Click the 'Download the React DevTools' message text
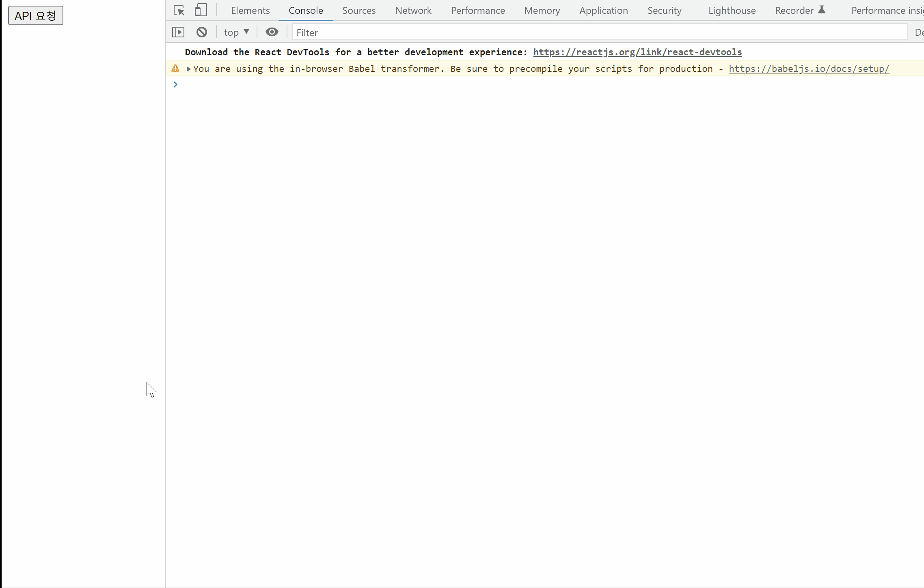Screen dimensions: 924x588 [356, 52]
